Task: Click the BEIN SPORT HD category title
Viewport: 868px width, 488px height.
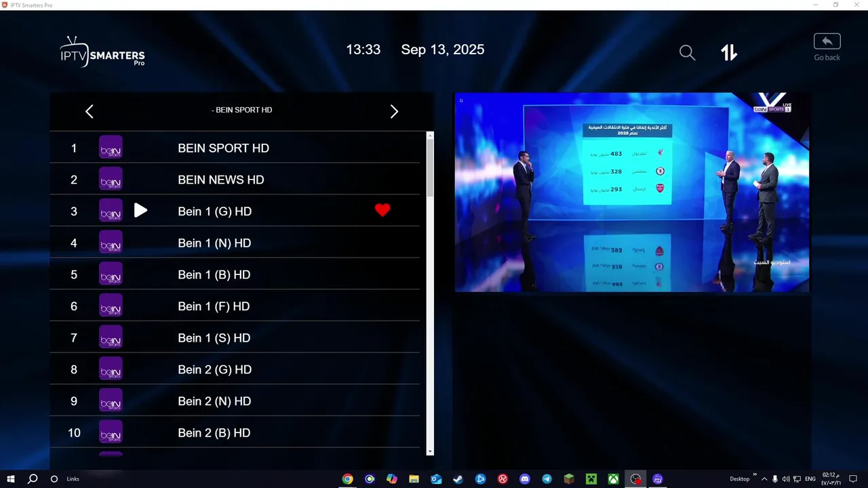Action: pyautogui.click(x=242, y=110)
